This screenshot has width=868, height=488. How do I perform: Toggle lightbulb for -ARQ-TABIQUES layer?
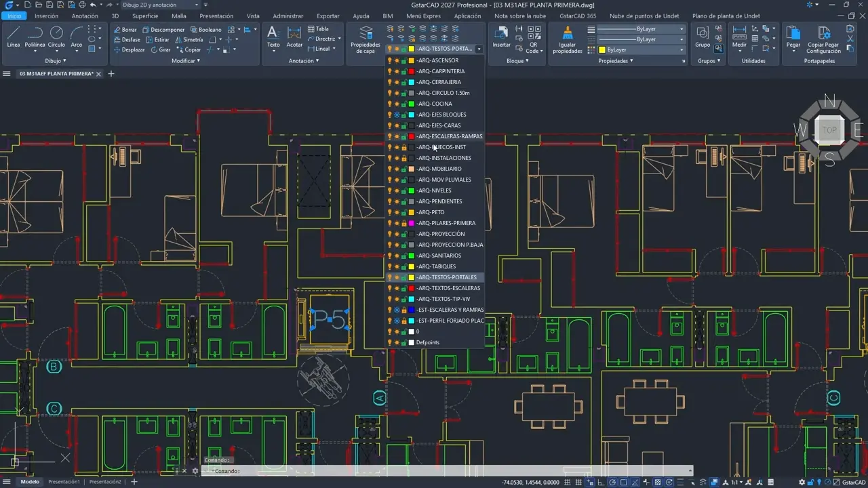coord(389,266)
